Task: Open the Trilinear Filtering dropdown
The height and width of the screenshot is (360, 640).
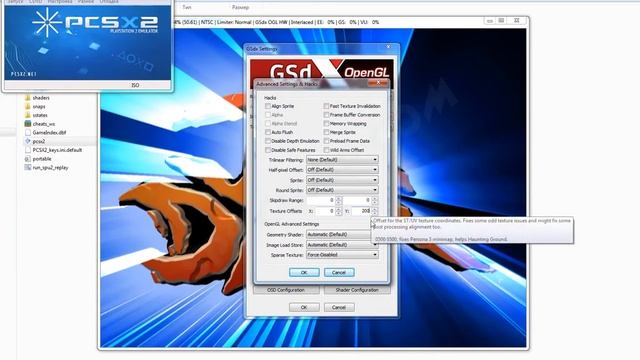Action: pyautogui.click(x=342, y=160)
